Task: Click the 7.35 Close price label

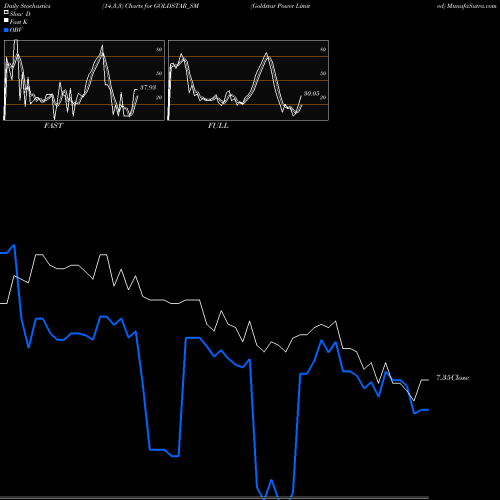Action: coord(453,378)
